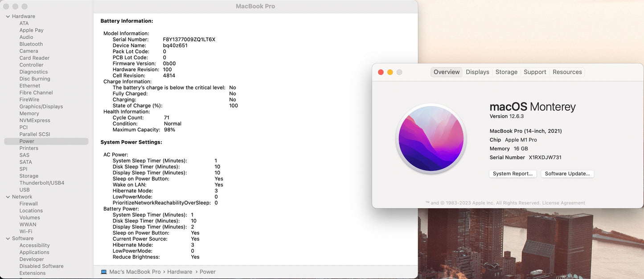Screen dimensions: 644x279
Task: Click the macOS Monterey logo image
Action: point(431,139)
